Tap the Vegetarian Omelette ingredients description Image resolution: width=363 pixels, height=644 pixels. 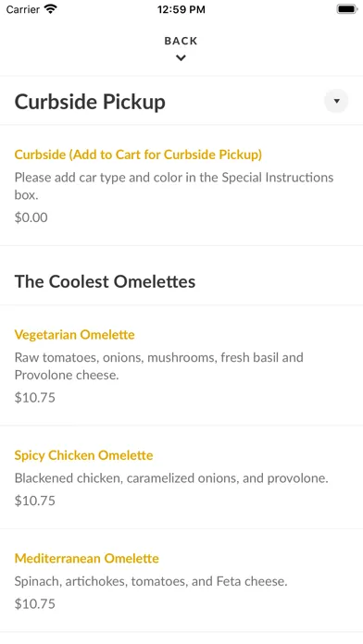[158, 365]
